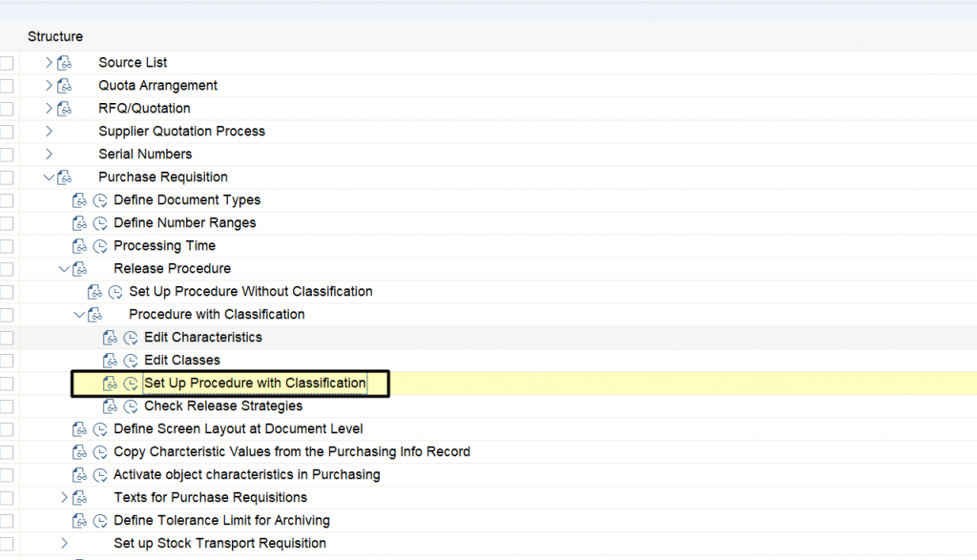Open documentation icon for Quota Arrangement

[x=65, y=86]
